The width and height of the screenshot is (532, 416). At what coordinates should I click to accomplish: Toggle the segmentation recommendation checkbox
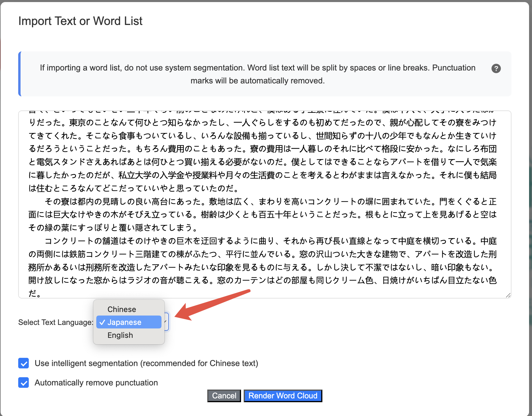coord(23,363)
